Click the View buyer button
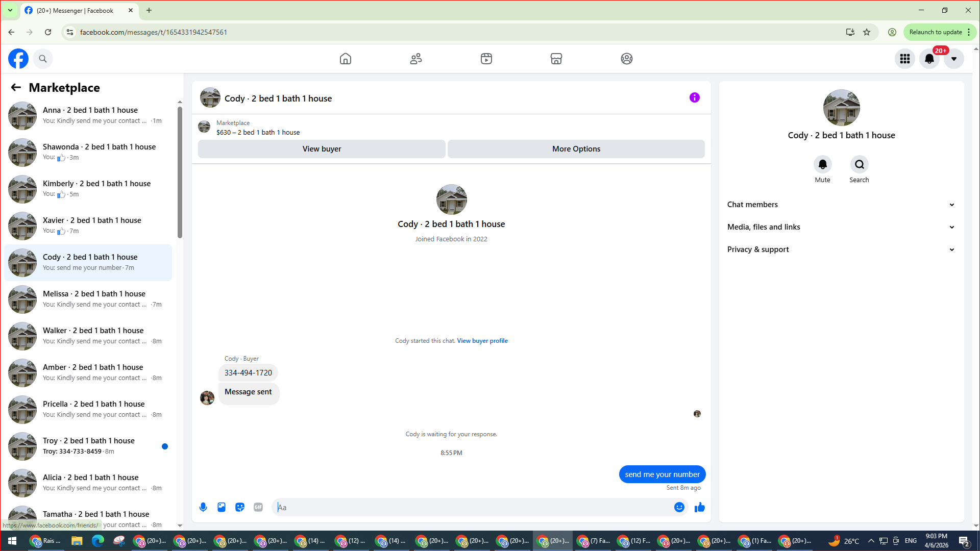Screen dimensions: 980x551 point(322,149)
